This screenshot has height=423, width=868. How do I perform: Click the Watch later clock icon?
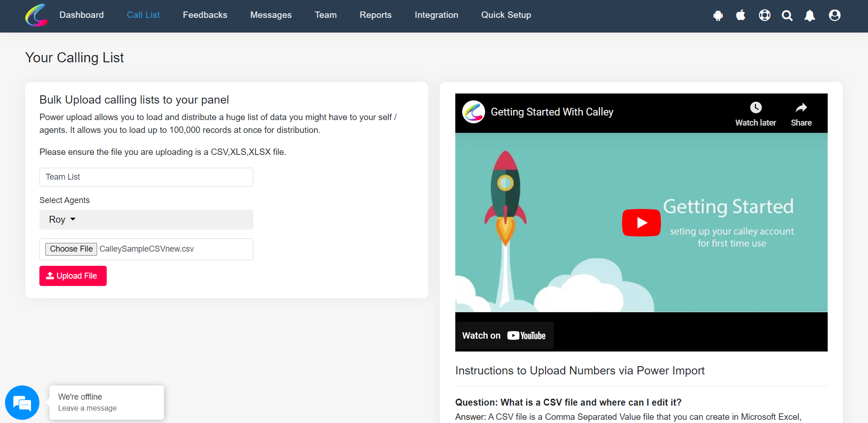(756, 108)
